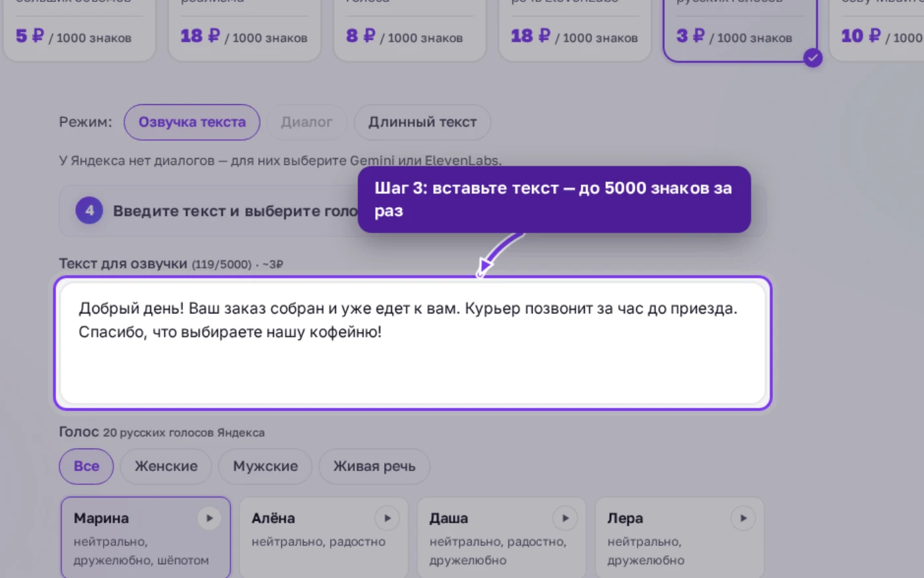
Task: Click the 20 русских голосов Яндекса label
Action: click(x=183, y=433)
